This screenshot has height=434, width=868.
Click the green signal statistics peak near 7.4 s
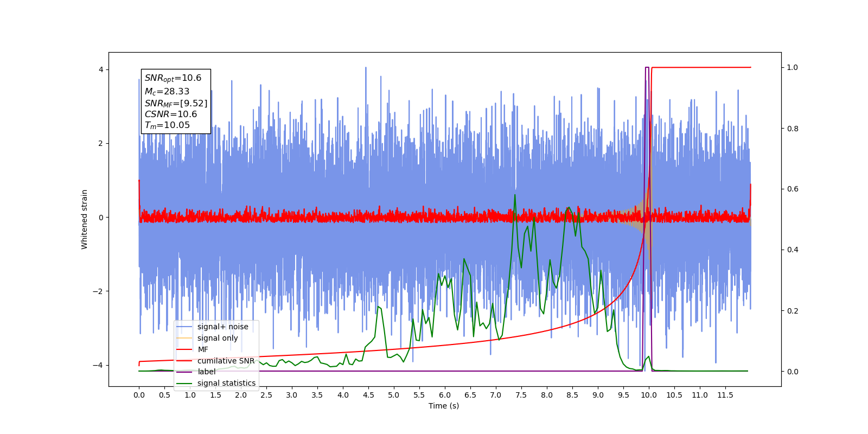[515, 195]
